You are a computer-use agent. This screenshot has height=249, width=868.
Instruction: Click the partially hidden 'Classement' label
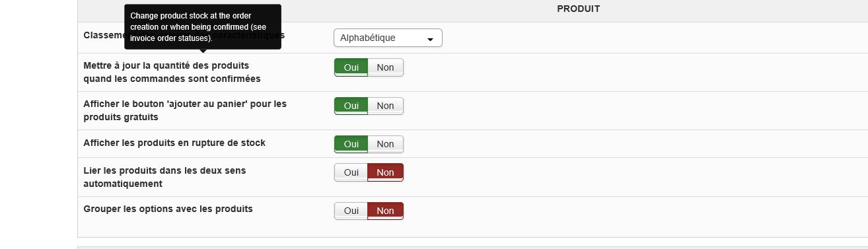pyautogui.click(x=104, y=34)
